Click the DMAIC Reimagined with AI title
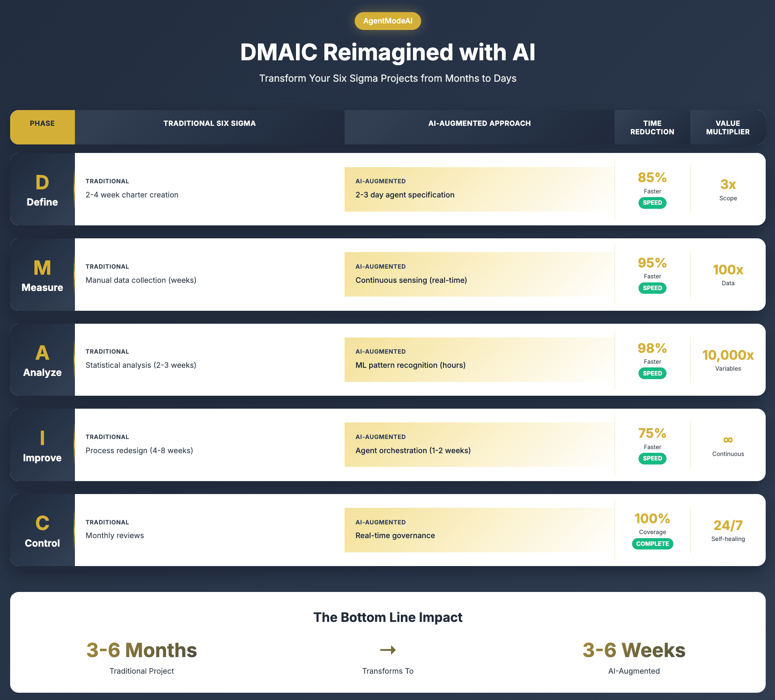This screenshot has width=775, height=700. [x=387, y=53]
